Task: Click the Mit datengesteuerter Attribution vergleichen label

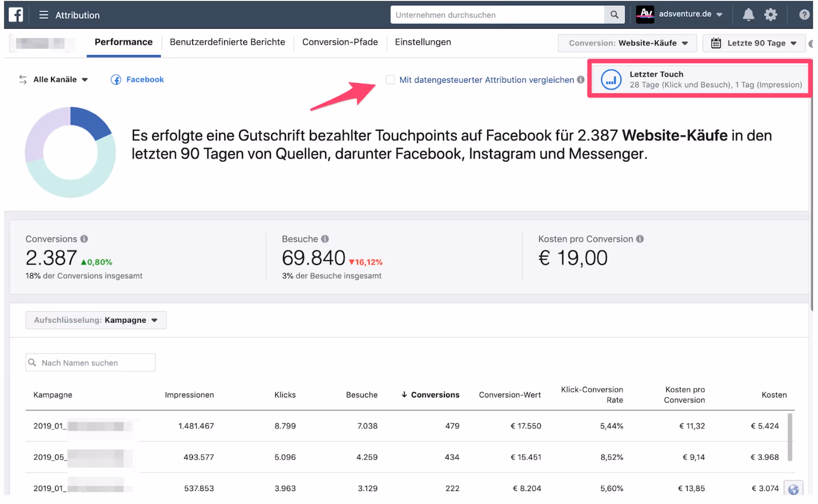Action: pyautogui.click(x=486, y=80)
